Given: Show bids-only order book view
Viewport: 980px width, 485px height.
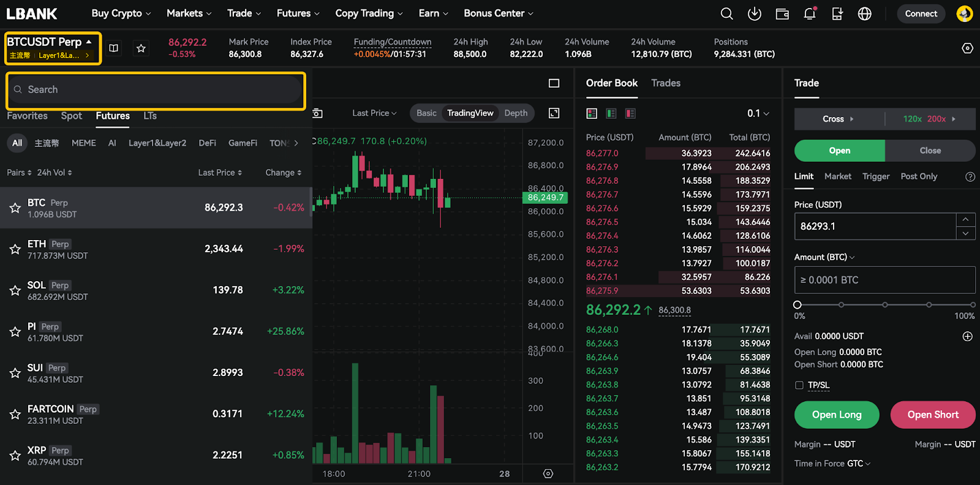Looking at the screenshot, I should point(611,113).
